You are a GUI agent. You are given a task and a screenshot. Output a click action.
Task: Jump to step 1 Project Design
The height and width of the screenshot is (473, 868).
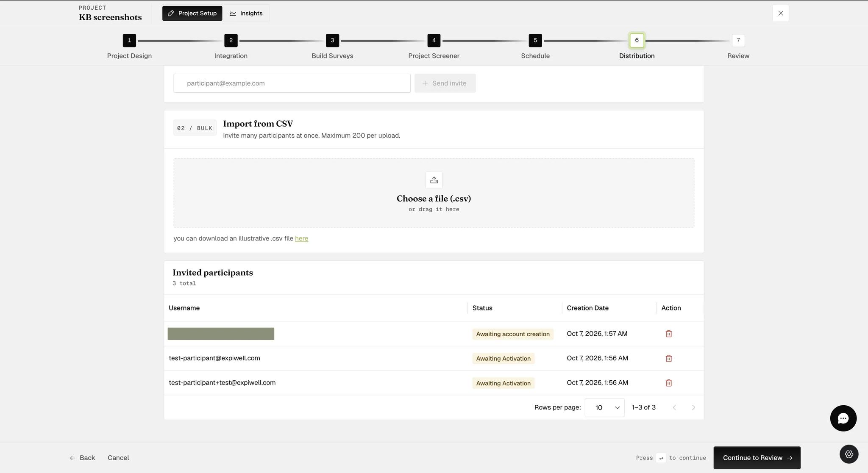pyautogui.click(x=129, y=41)
